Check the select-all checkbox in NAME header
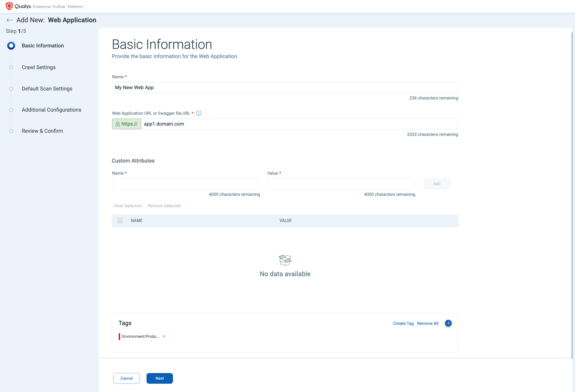 point(120,220)
